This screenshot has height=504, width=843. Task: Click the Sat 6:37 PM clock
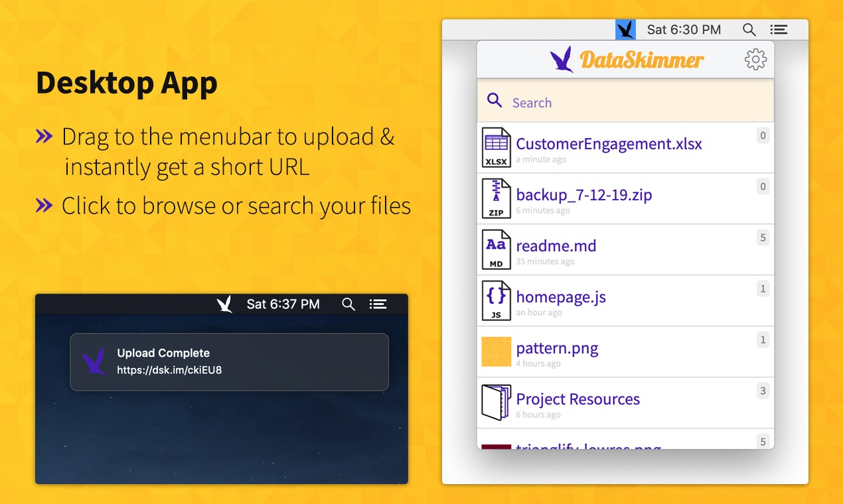(283, 304)
